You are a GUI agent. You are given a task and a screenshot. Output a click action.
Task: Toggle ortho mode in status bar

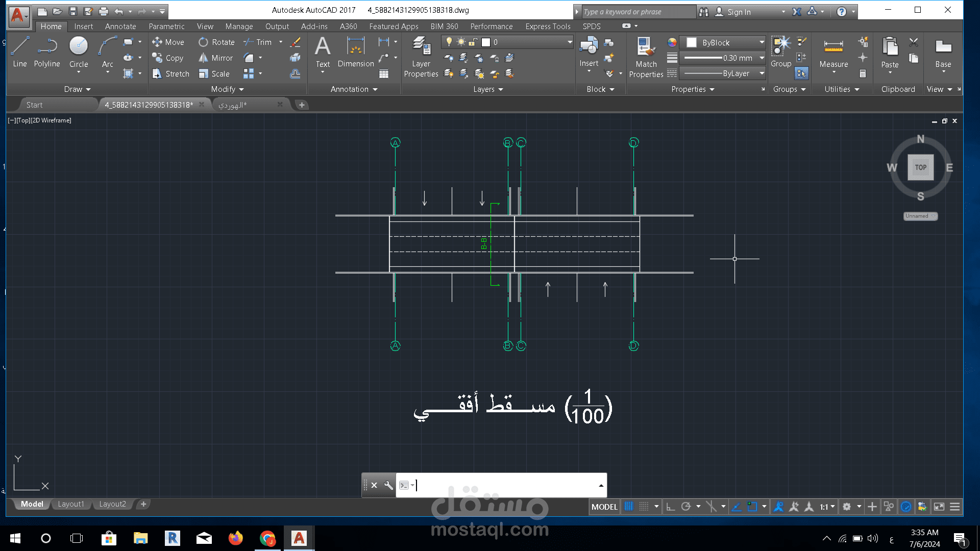click(x=671, y=507)
